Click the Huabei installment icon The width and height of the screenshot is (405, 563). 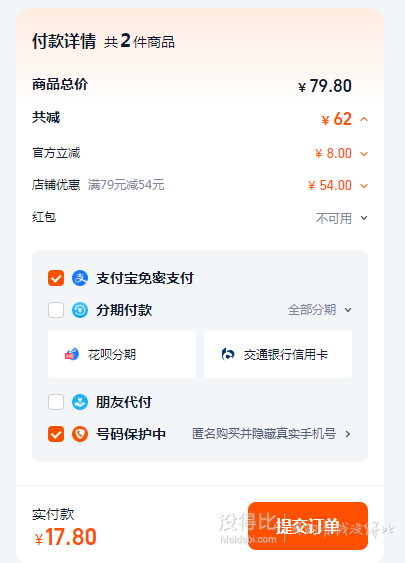[x=71, y=354]
